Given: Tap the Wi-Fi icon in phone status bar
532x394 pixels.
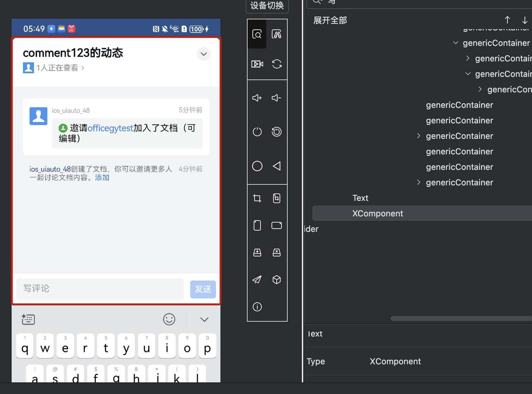Looking at the screenshot, I should pyautogui.click(x=175, y=29).
